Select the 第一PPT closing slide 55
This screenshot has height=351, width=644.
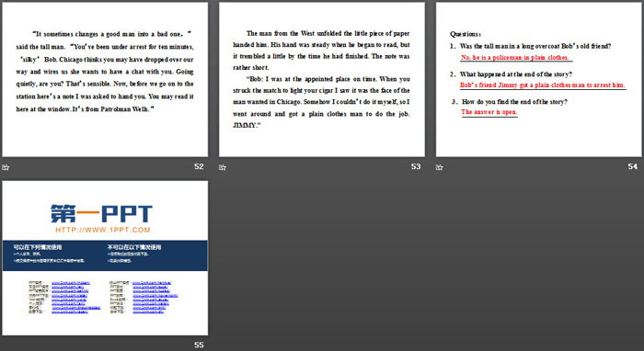[105, 258]
